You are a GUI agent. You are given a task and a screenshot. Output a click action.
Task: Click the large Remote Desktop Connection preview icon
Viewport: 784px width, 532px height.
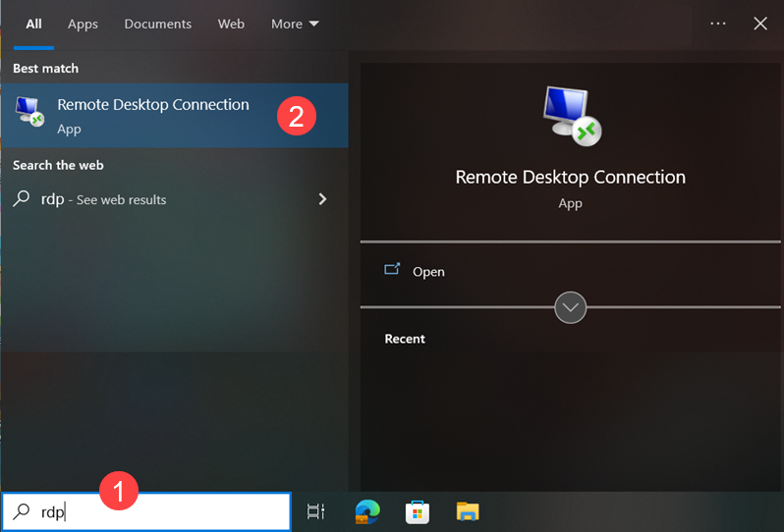pyautogui.click(x=572, y=116)
